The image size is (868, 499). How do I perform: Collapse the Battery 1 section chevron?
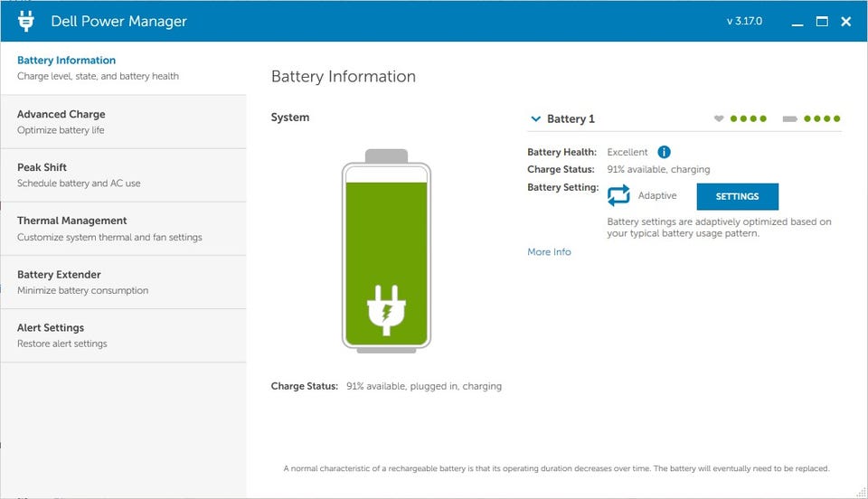[x=536, y=118]
